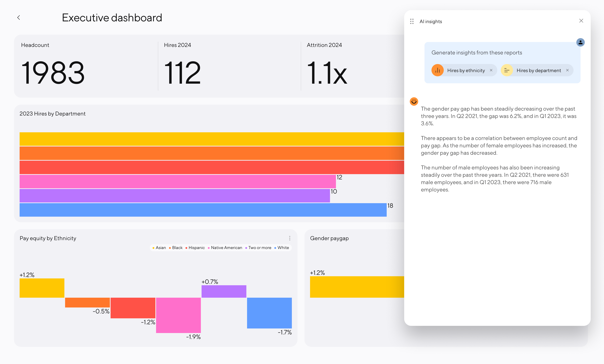Click the drag handle icon on AI insights
Screen dimensions: 604x364
[x=412, y=21]
